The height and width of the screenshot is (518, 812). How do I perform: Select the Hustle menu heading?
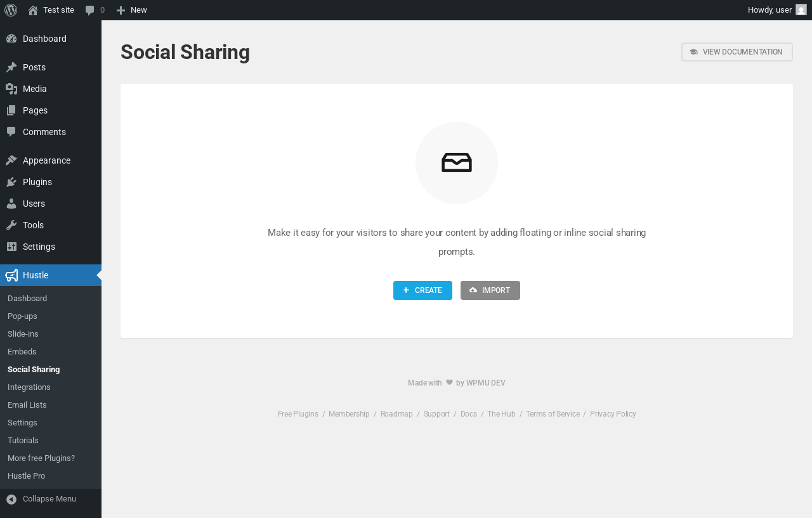tap(51, 275)
